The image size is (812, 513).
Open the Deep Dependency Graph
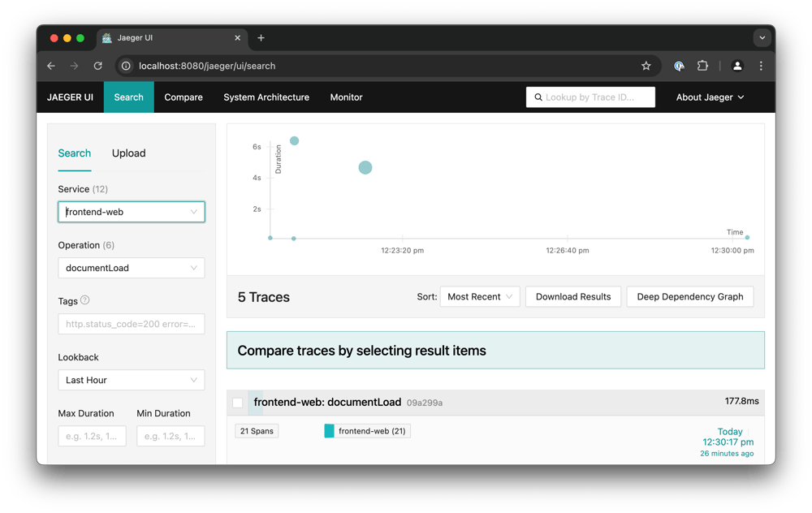[x=689, y=296]
